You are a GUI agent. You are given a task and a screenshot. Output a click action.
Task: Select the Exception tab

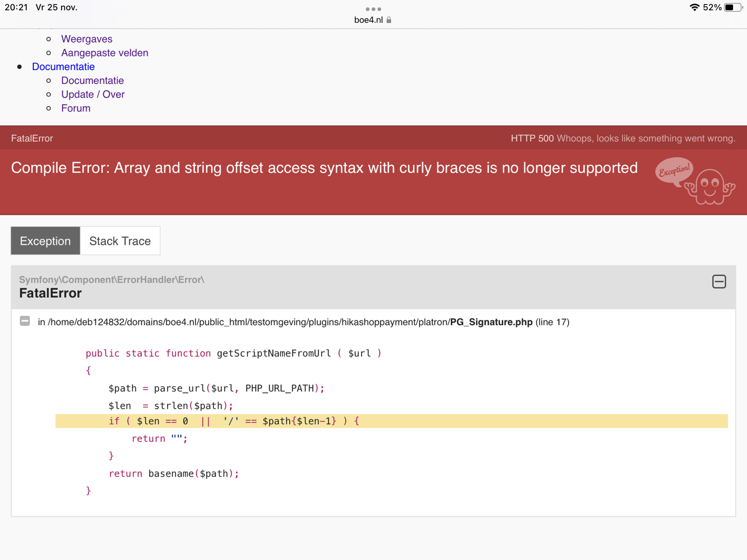(46, 241)
